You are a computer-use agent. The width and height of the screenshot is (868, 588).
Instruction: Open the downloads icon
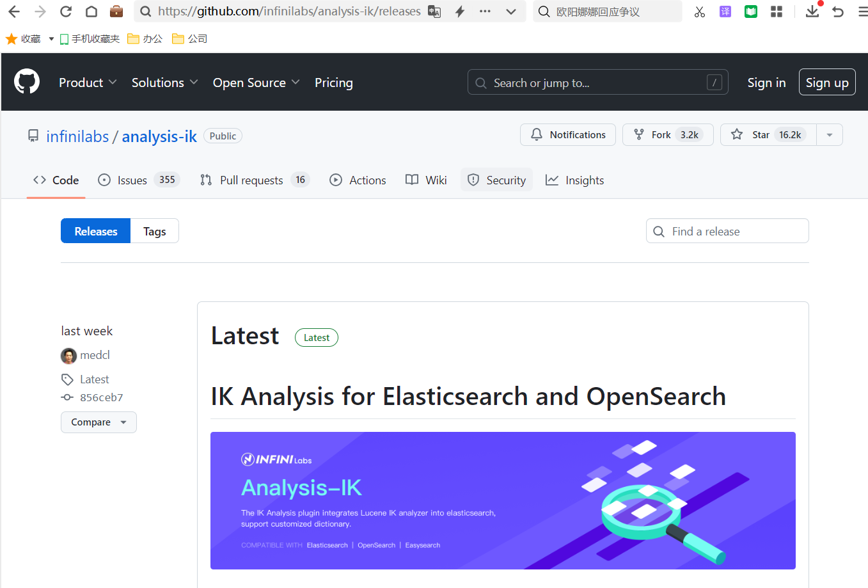[812, 11]
